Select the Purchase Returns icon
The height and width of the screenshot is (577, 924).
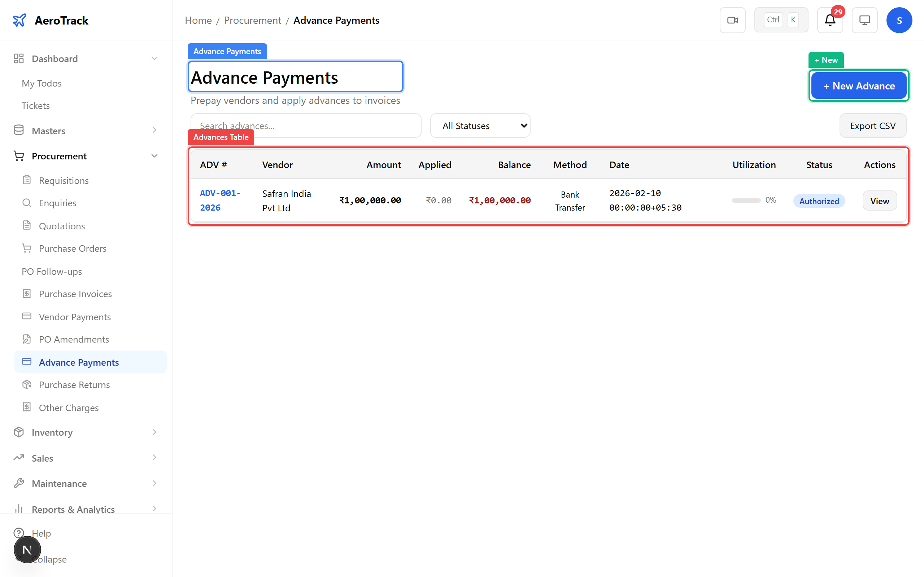point(27,384)
